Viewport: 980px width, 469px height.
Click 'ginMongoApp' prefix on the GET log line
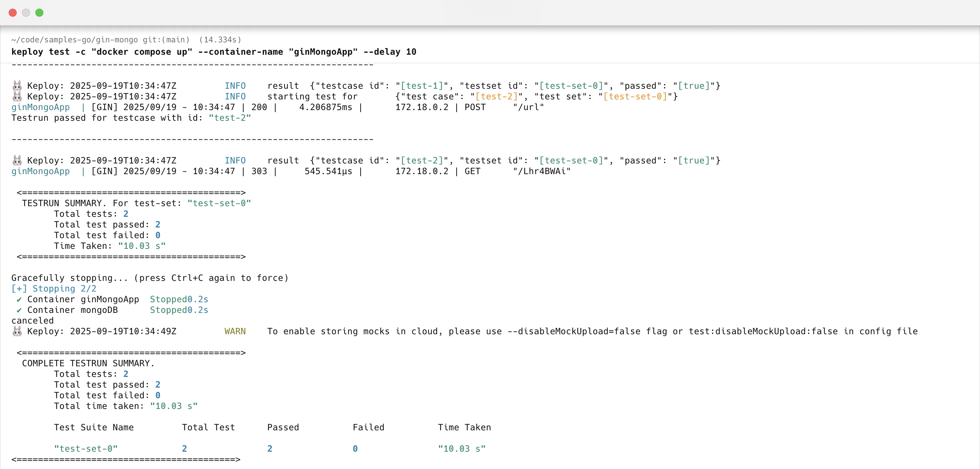(41, 171)
